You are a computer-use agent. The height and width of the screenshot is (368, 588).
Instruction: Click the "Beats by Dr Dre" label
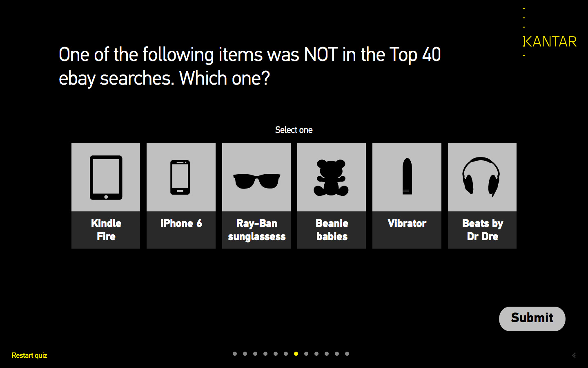click(x=482, y=230)
